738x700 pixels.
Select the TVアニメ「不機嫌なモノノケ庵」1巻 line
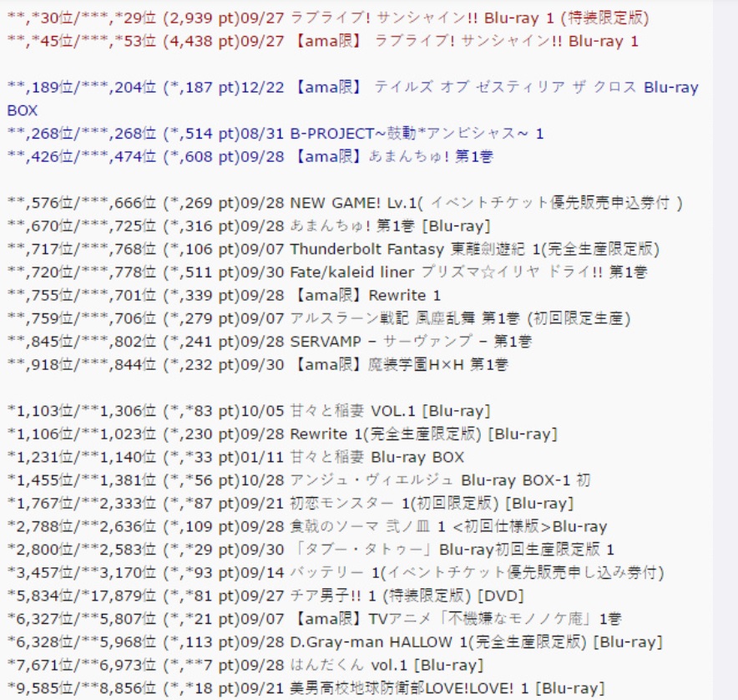click(x=315, y=619)
